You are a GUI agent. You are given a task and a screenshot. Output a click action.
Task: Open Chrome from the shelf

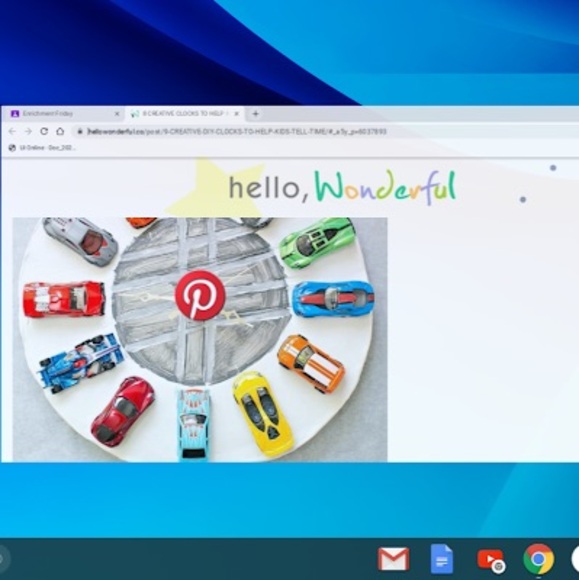(x=539, y=559)
